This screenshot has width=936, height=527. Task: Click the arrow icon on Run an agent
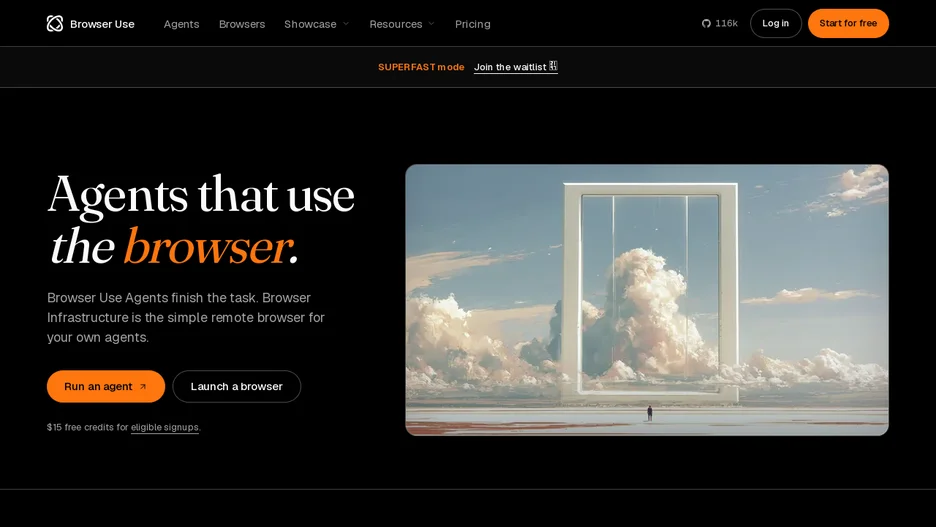[143, 387]
